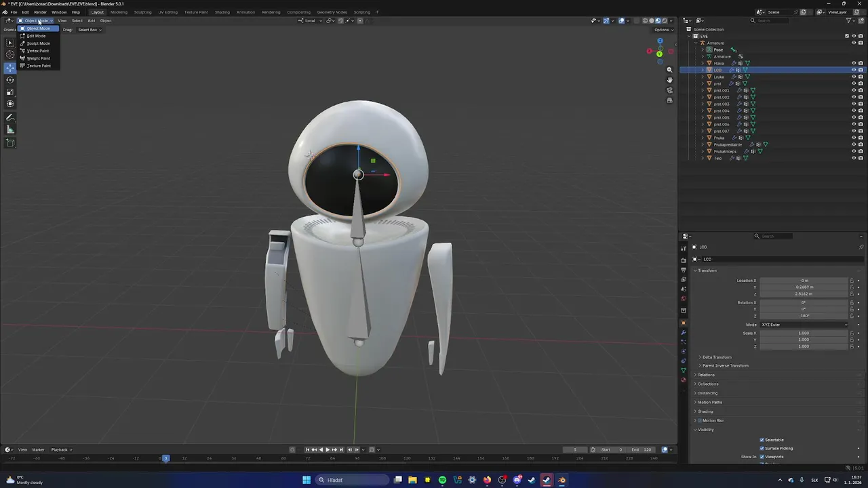Switch perspective/orthographic with the grid icon
Viewport: 868px width, 488px height.
(x=669, y=100)
